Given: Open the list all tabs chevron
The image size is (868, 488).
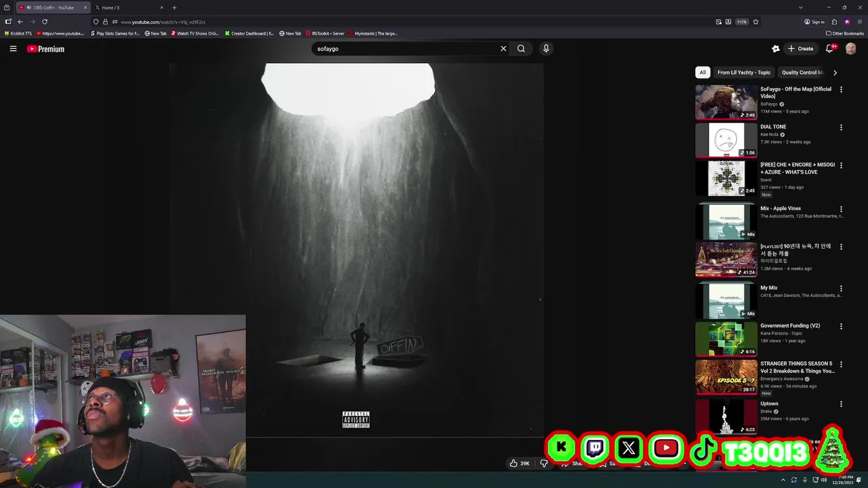Looking at the screenshot, I should 801,7.
